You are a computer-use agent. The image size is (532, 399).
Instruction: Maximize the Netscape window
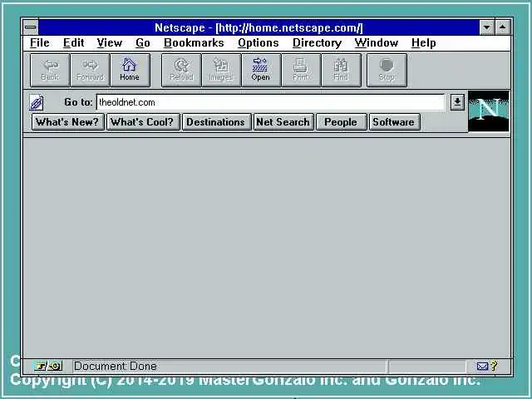tap(503, 27)
